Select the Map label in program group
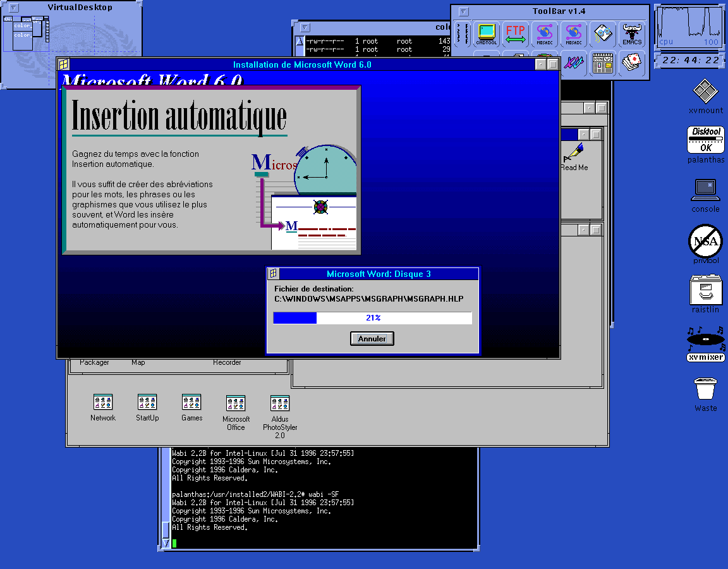This screenshot has height=569, width=728. pos(138,362)
